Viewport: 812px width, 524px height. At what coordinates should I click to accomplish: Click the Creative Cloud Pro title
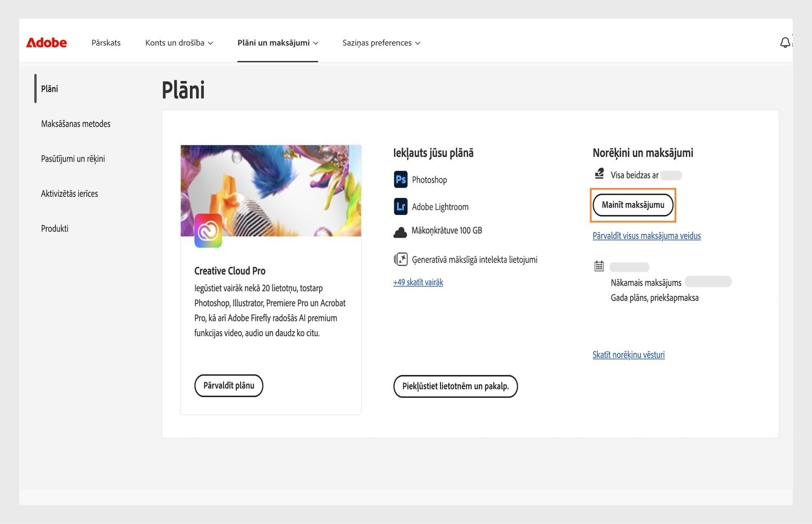230,271
